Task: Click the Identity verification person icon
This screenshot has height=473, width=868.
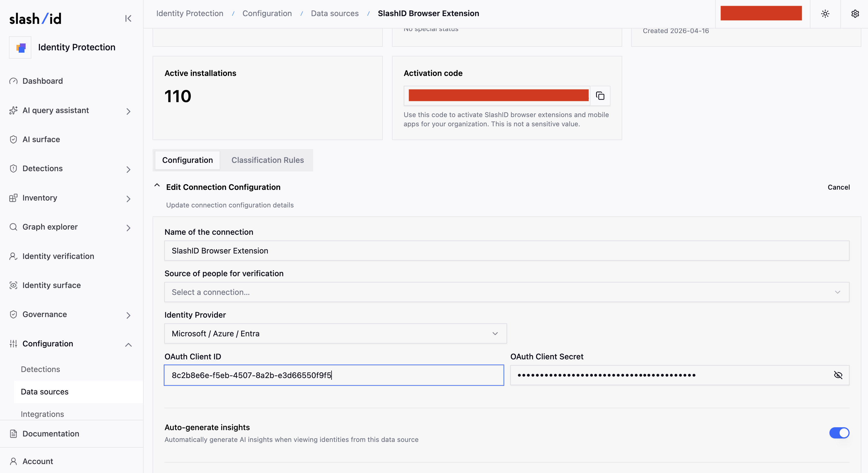Action: 14,256
